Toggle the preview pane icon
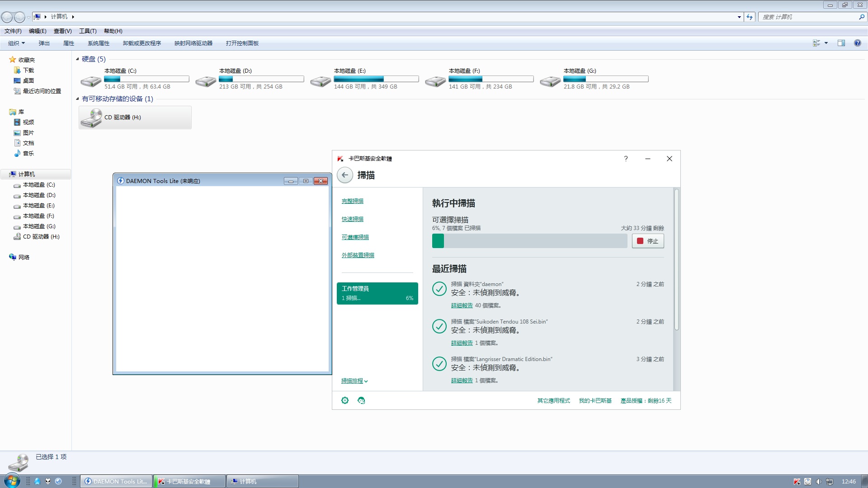 point(841,43)
